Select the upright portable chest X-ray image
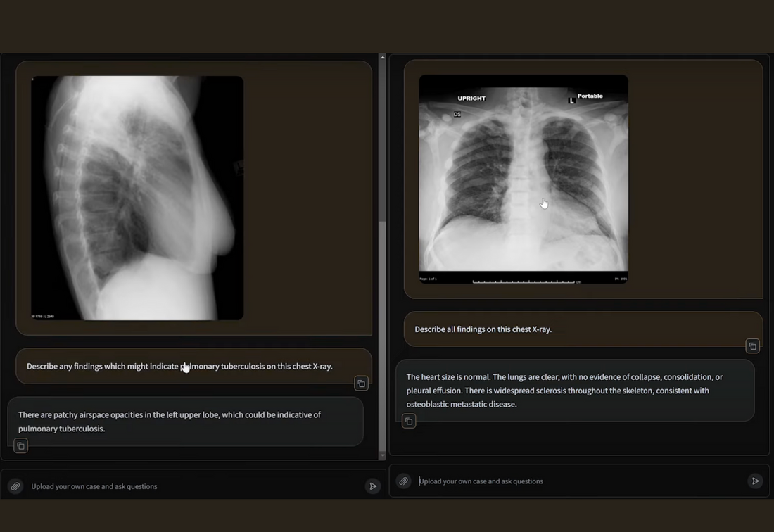Viewport: 774px width, 532px height. pyautogui.click(x=524, y=179)
